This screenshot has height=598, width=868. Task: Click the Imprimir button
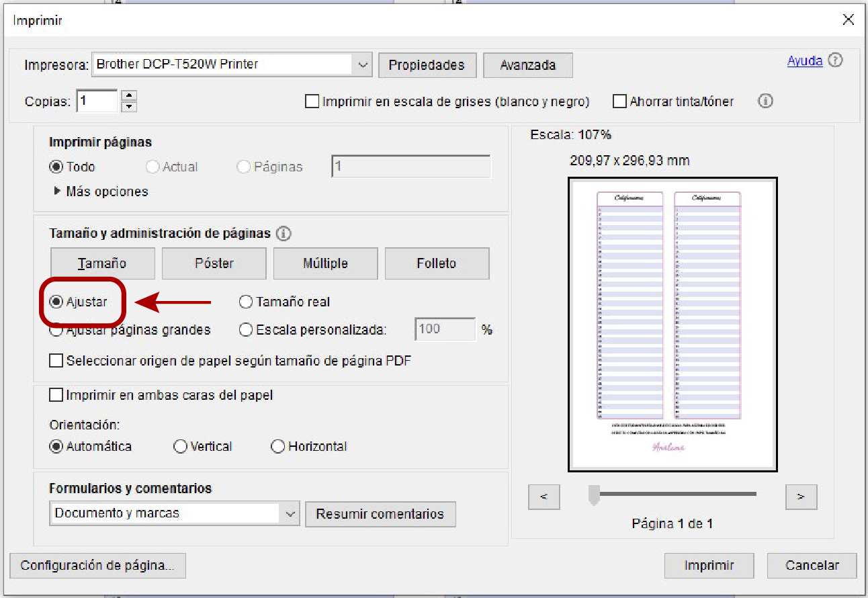[x=709, y=565]
